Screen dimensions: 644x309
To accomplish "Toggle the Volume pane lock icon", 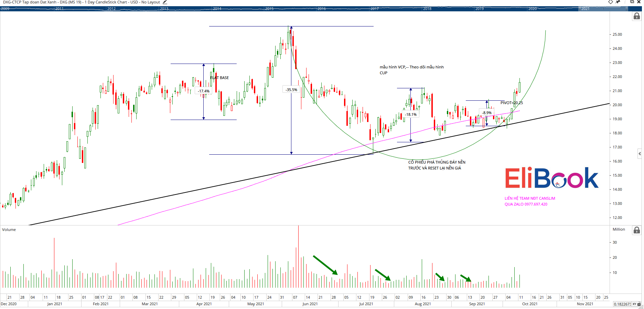I will pyautogui.click(x=636, y=230).
